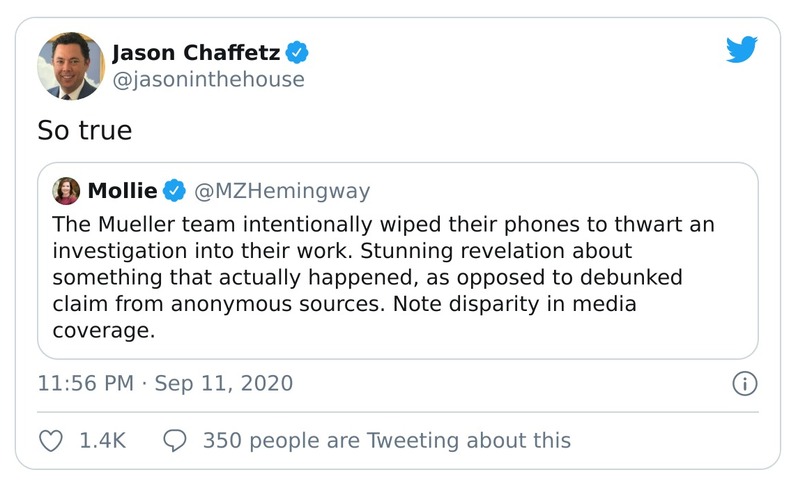Click Jason Chaffetz's verified badge

click(297, 52)
